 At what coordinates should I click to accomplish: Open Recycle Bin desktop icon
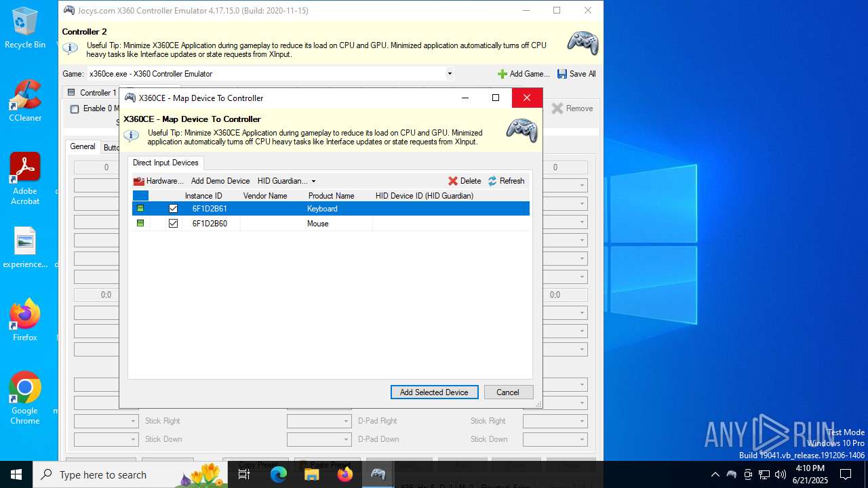(x=25, y=28)
